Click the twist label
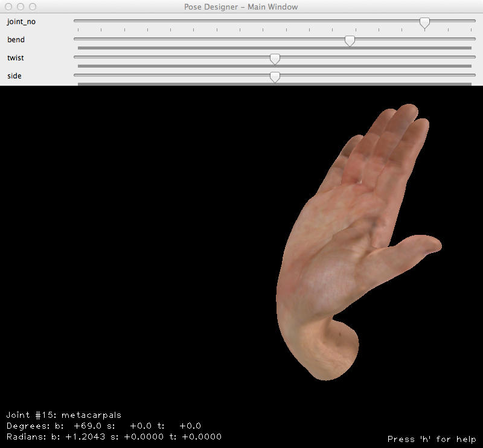 click(16, 58)
